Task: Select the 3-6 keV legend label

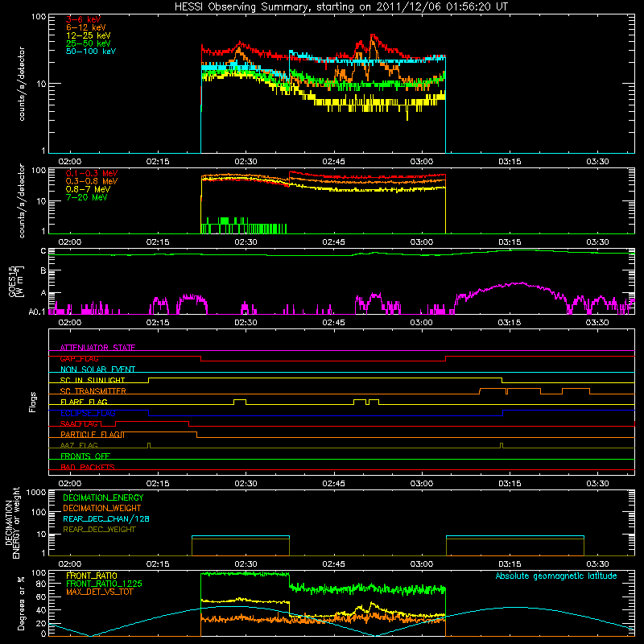Action: click(x=83, y=19)
